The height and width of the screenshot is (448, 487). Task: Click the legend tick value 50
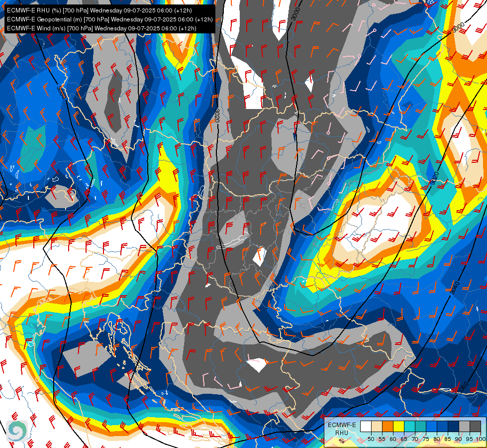(x=371, y=440)
